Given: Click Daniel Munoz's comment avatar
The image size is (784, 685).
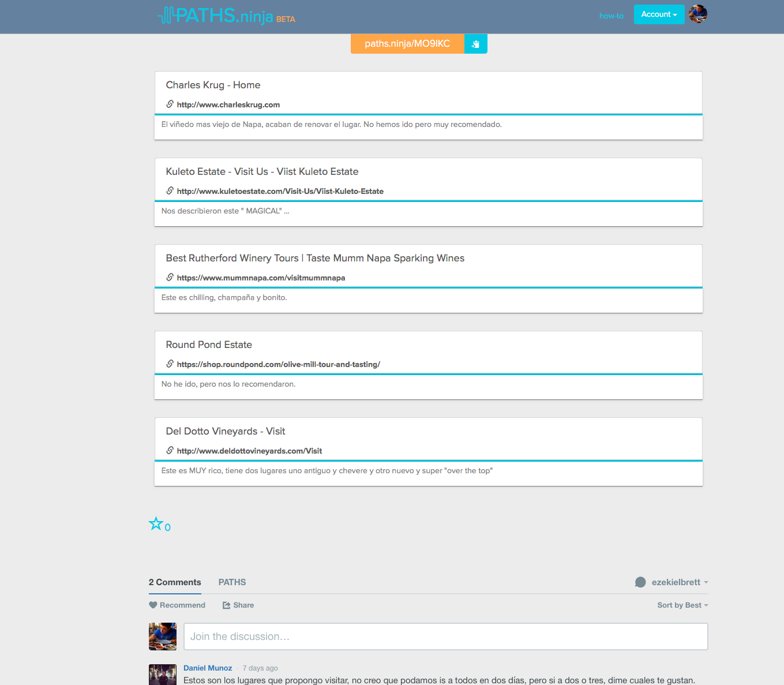Looking at the screenshot, I should coord(163,675).
